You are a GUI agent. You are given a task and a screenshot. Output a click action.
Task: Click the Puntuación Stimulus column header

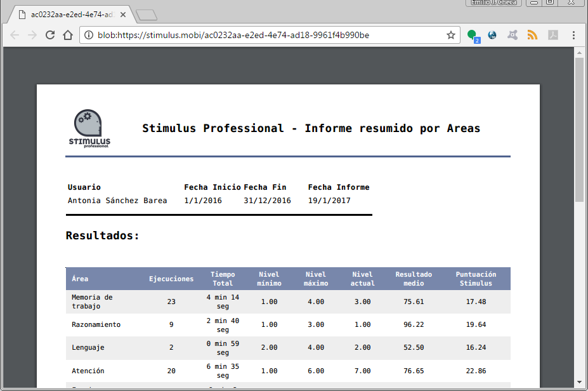pyautogui.click(x=476, y=279)
